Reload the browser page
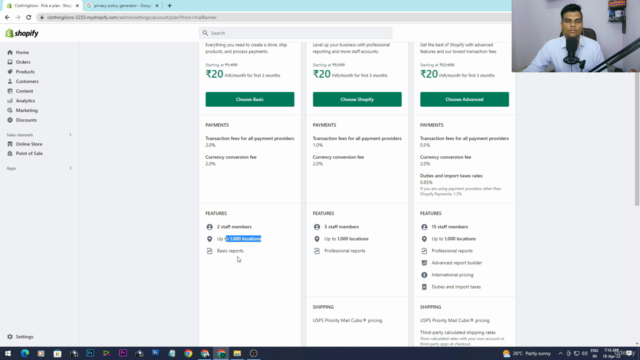640x360 pixels. (29, 17)
